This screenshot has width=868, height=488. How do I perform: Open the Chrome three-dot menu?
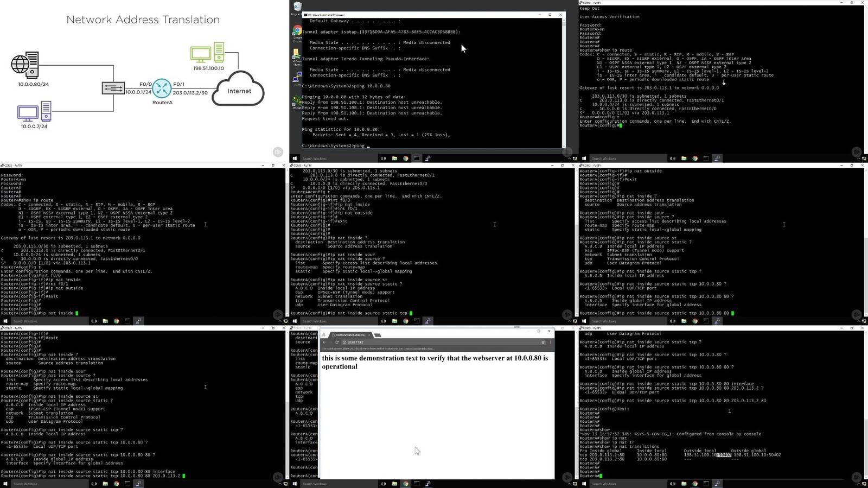(x=551, y=342)
